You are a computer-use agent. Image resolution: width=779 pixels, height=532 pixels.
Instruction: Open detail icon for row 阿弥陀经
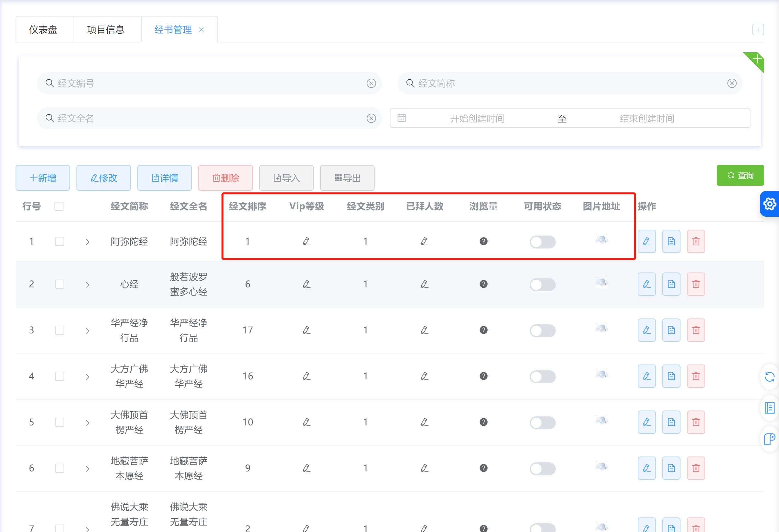coord(671,241)
